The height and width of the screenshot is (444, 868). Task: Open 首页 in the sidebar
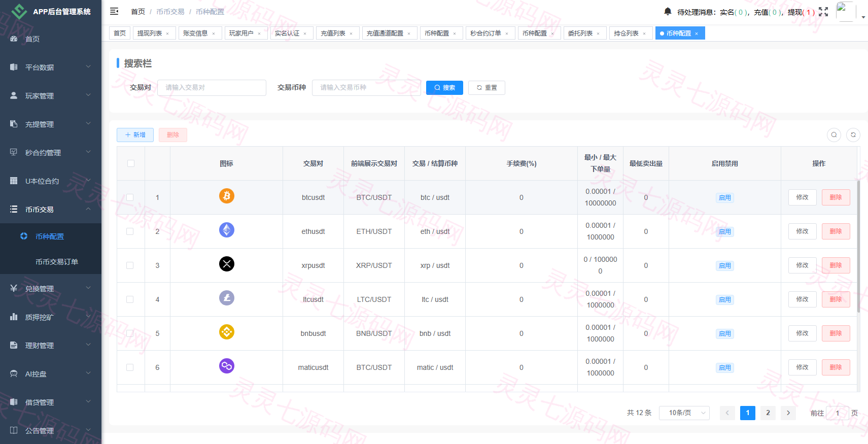click(x=51, y=39)
